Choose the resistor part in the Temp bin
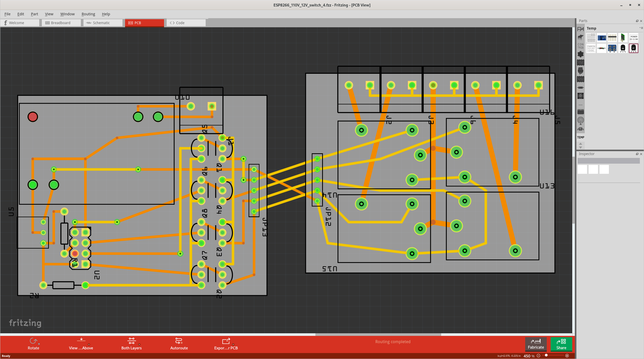644x359 pixels. (x=602, y=48)
